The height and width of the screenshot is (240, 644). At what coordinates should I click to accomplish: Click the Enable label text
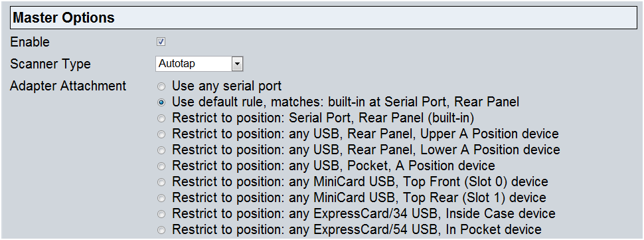point(30,42)
